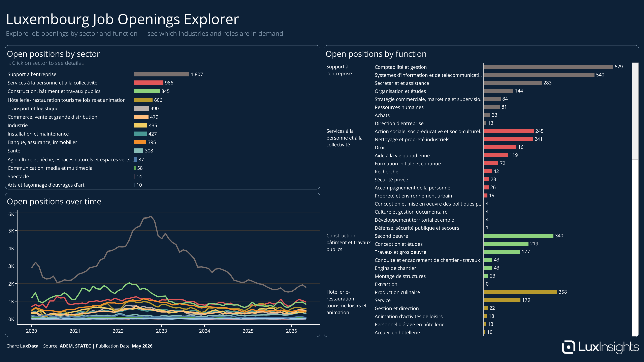Select the Services à la personne group header
644x362 pixels.
click(344, 138)
